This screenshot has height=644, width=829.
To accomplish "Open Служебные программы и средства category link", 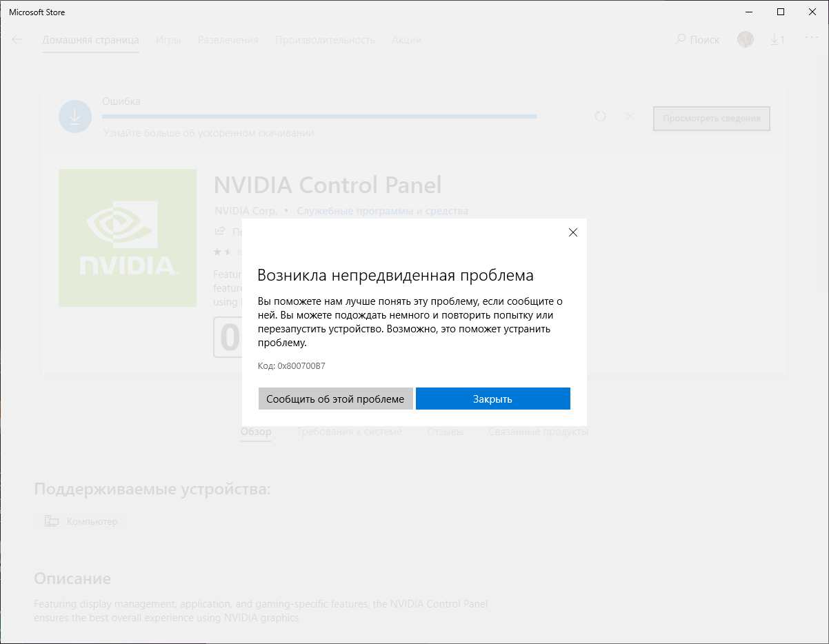I will click(383, 211).
